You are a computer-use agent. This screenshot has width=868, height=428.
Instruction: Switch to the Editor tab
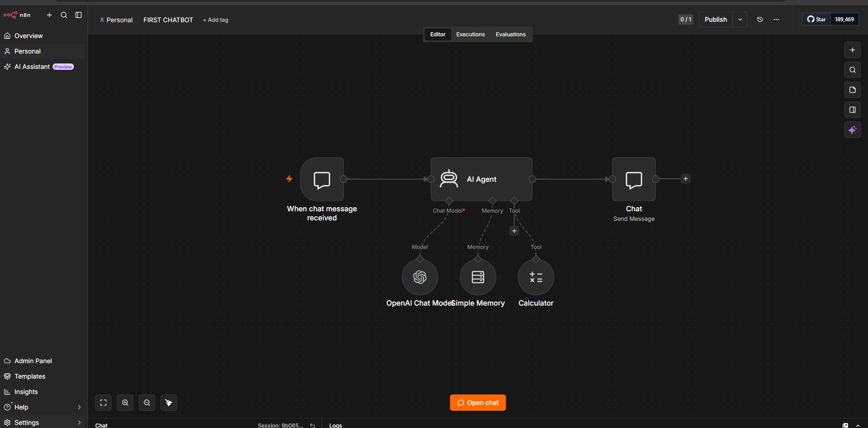[x=438, y=34]
